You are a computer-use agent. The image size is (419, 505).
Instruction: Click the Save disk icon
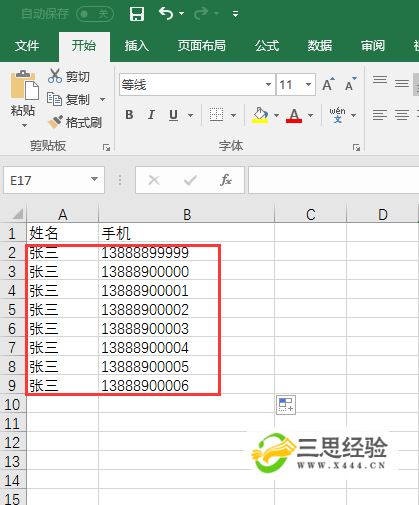coord(137,14)
